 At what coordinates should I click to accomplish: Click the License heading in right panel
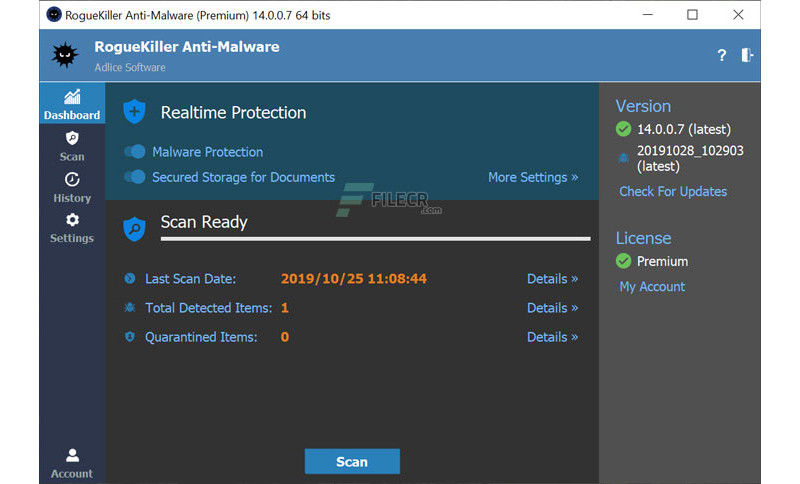pyautogui.click(x=643, y=238)
